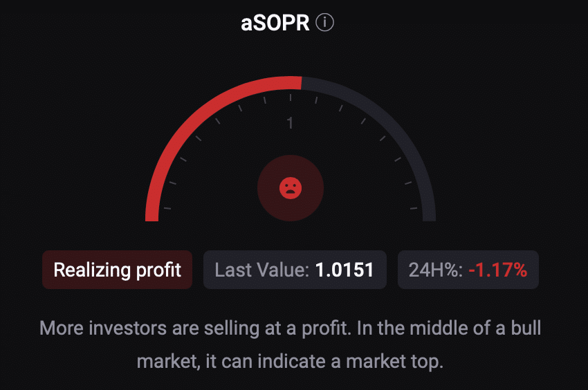
Task: Select the aSOPR title text
Action: tap(275, 23)
